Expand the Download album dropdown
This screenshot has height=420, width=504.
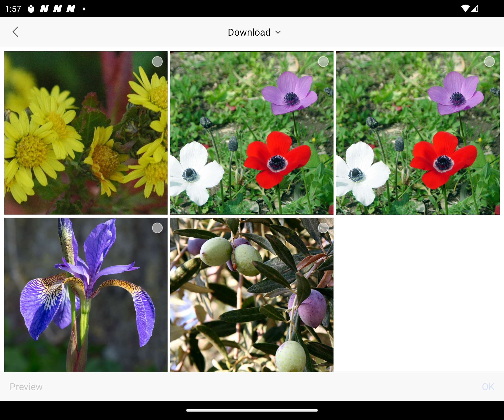pyautogui.click(x=249, y=32)
